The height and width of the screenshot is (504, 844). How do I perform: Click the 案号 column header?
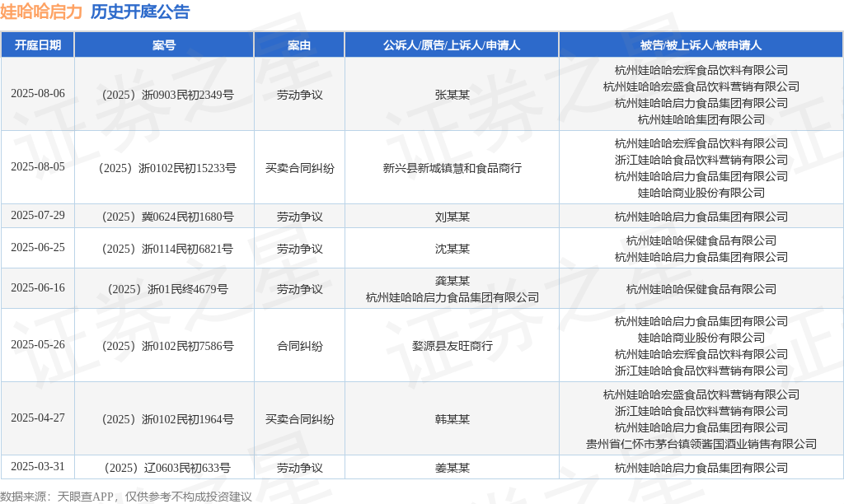[x=164, y=45]
